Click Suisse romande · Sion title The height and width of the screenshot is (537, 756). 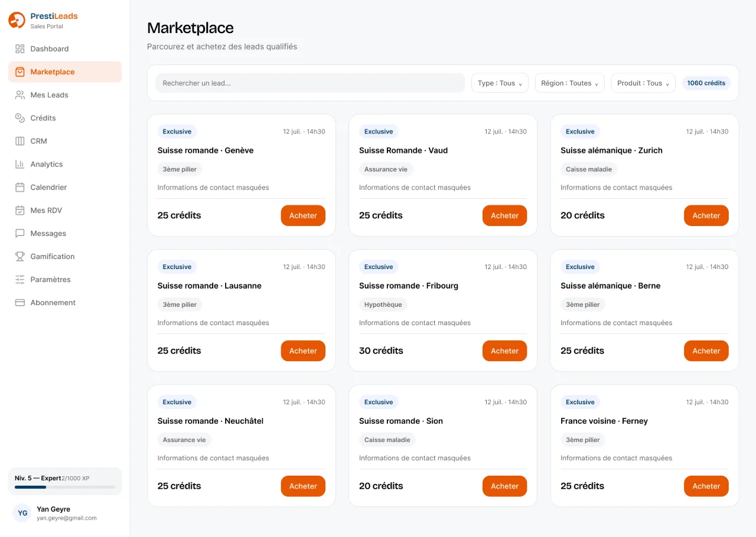[x=401, y=421]
